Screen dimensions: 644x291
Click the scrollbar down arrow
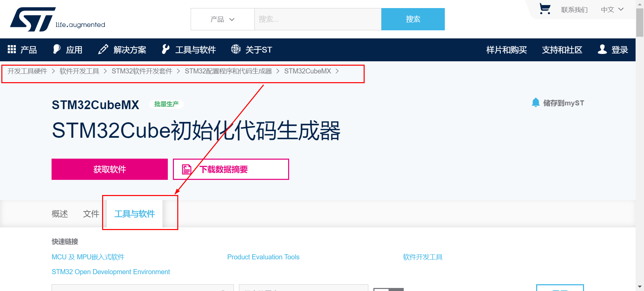(x=640, y=287)
